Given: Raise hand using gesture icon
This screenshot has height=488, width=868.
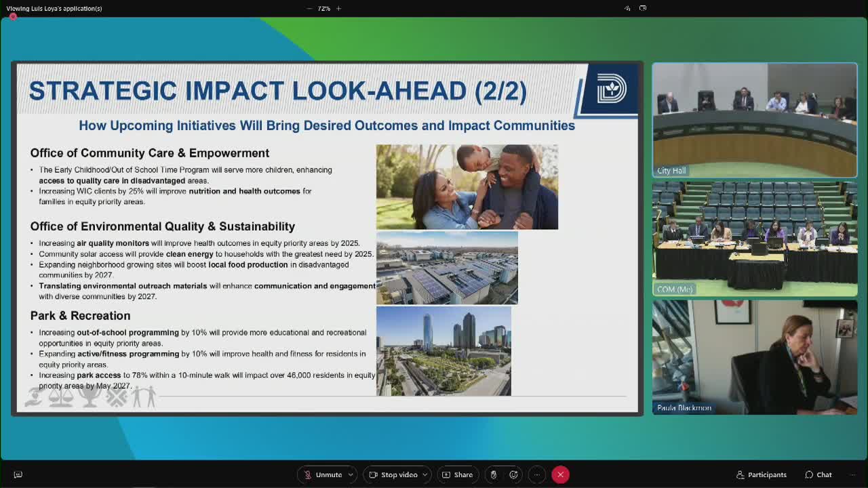Looking at the screenshot, I should click(494, 474).
